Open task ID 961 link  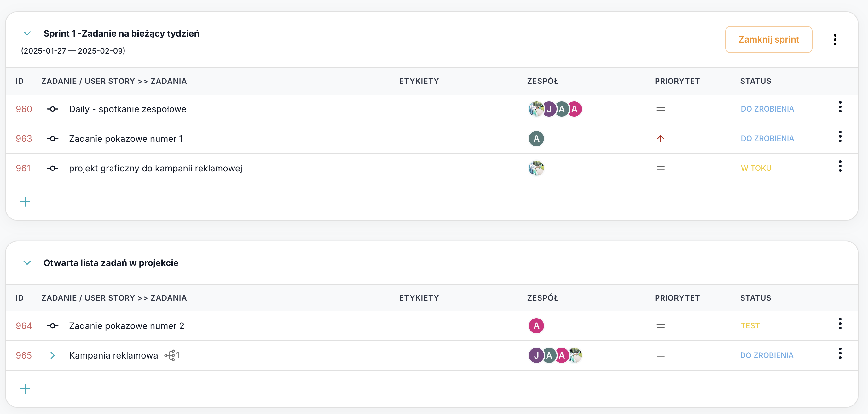(23, 168)
